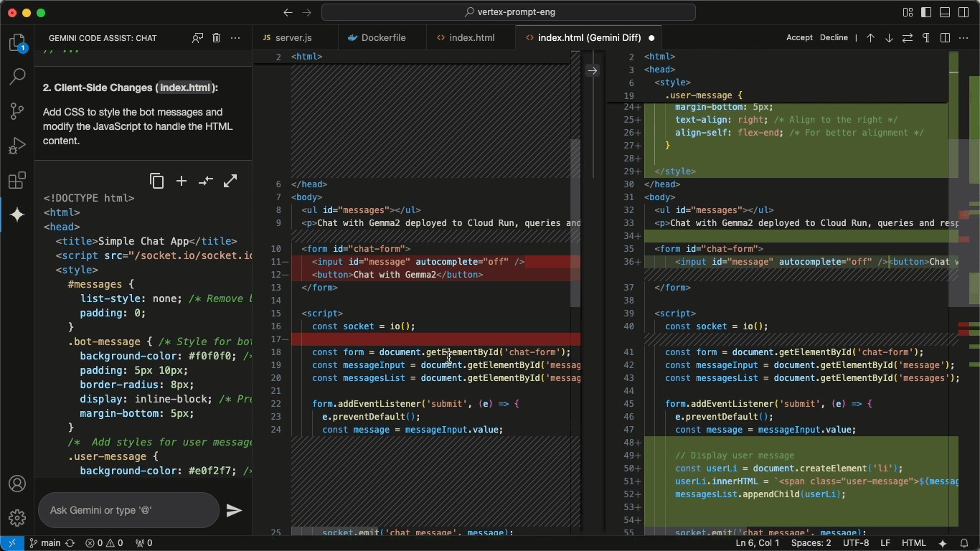Decline the Gemini diff changes
This screenshot has width=980, height=551.
[x=834, y=38]
